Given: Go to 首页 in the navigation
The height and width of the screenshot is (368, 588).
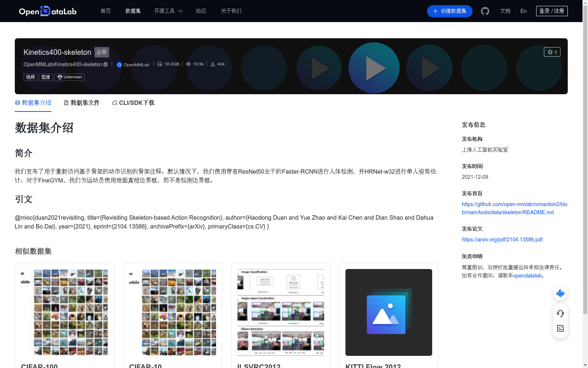Looking at the screenshot, I should tap(105, 11).
